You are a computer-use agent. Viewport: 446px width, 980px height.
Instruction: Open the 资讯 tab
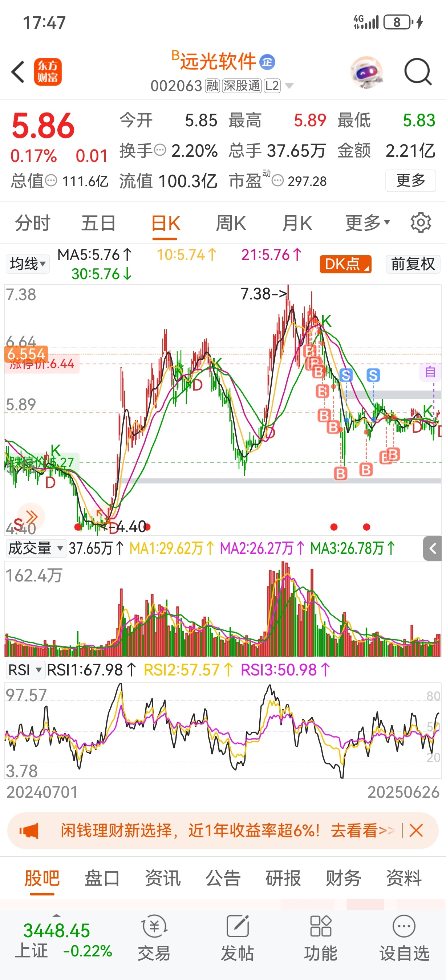pyautogui.click(x=162, y=878)
